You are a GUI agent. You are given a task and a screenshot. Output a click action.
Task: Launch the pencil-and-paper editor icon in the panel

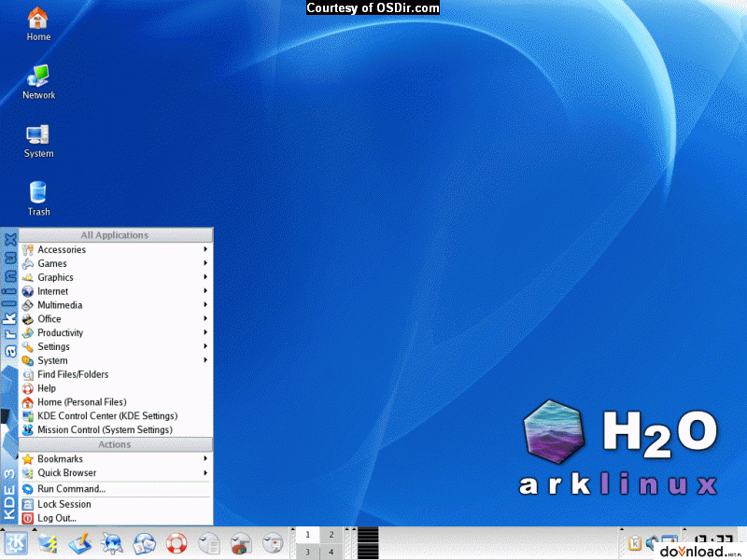coord(80,543)
